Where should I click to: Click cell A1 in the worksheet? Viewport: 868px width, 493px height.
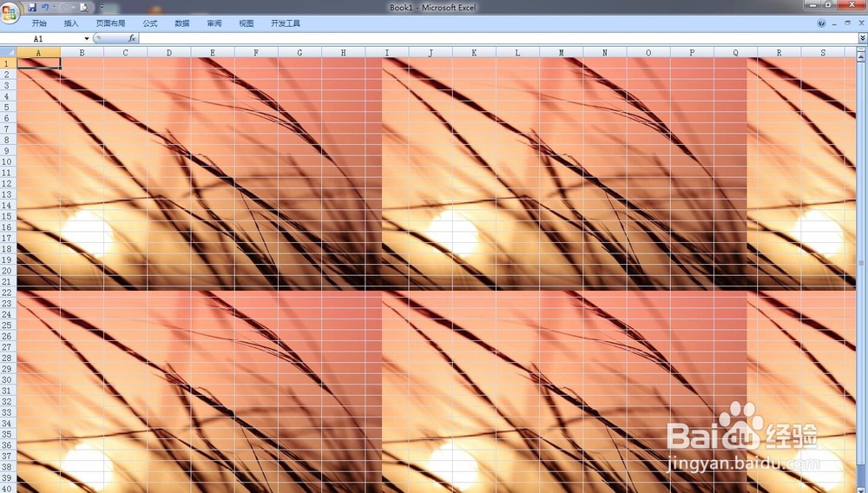click(39, 63)
